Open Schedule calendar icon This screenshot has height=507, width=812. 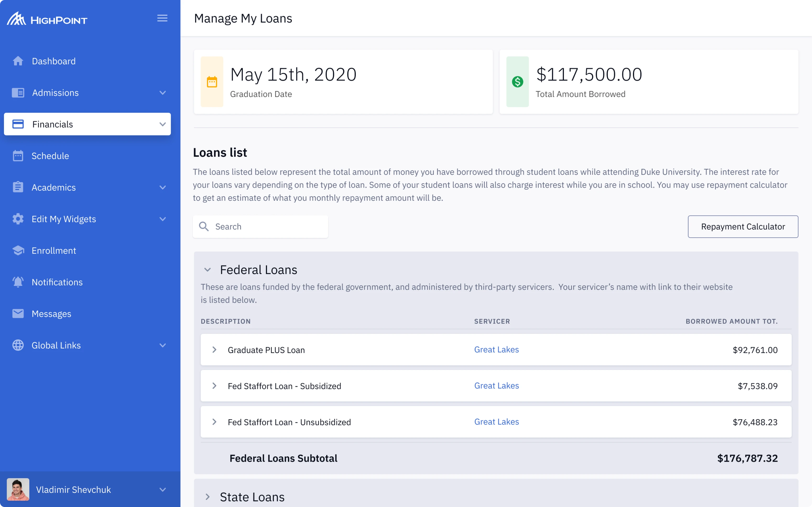click(18, 156)
